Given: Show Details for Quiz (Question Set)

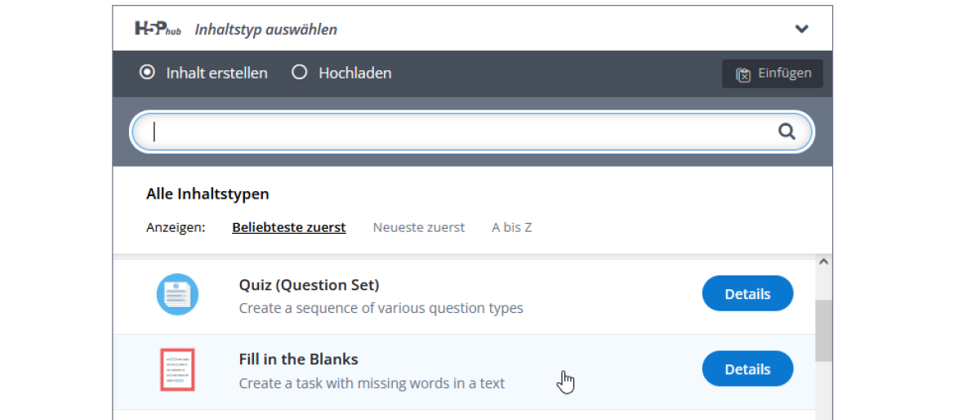Looking at the screenshot, I should (746, 294).
